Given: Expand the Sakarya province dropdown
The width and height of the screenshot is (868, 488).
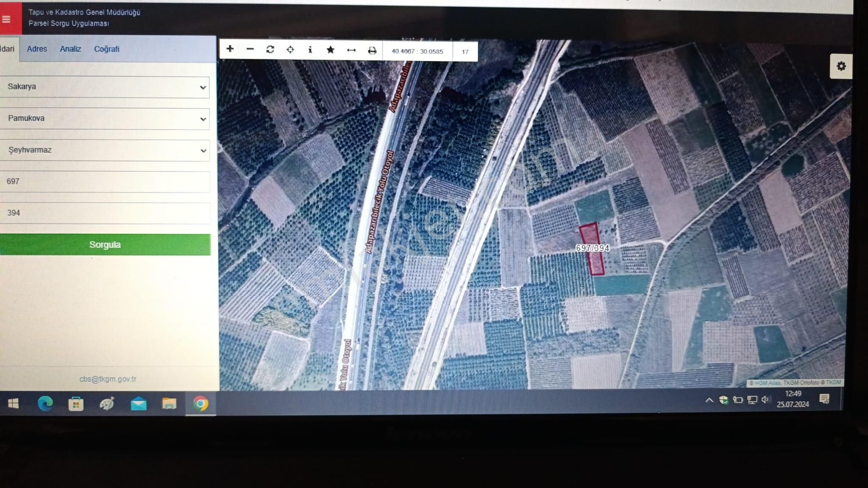Looking at the screenshot, I should (x=104, y=87).
